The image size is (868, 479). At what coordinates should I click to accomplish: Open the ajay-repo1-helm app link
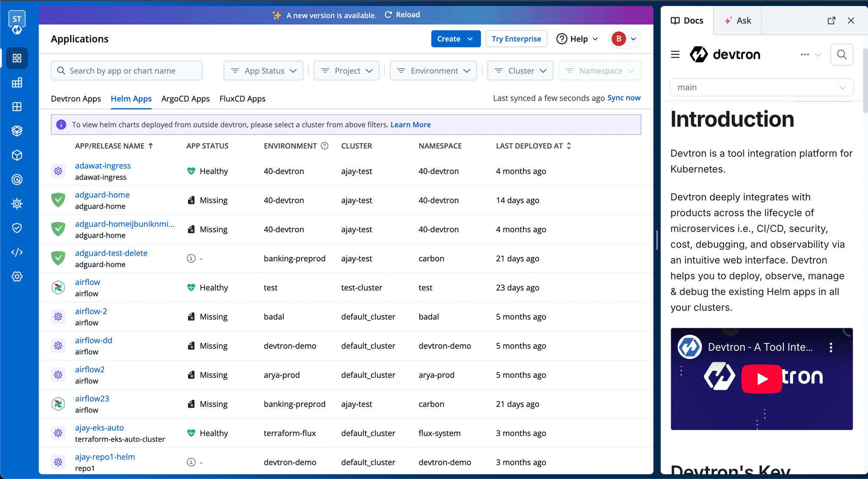105,457
